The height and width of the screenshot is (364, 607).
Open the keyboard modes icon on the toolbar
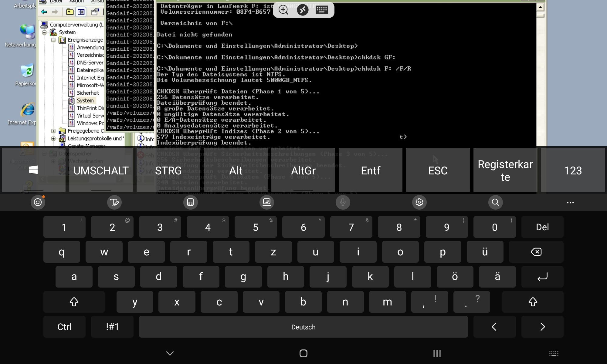click(266, 202)
